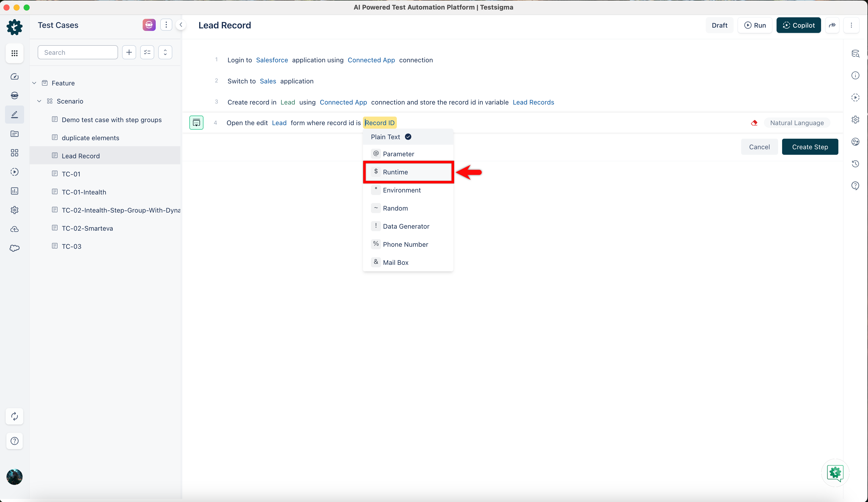Click the bulk select checklist icon
Screen dimensions: 868x502
(x=147, y=52)
